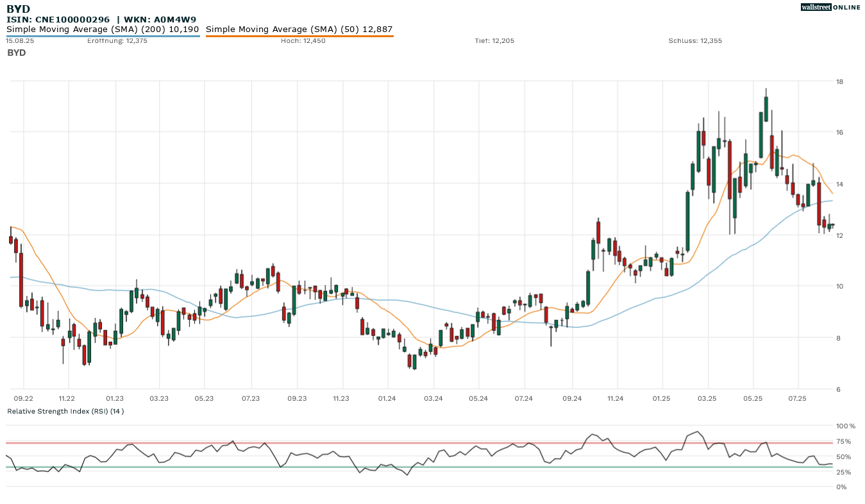Click the 05.24 date axis label
This screenshot has width=865, height=504.
coord(478,399)
